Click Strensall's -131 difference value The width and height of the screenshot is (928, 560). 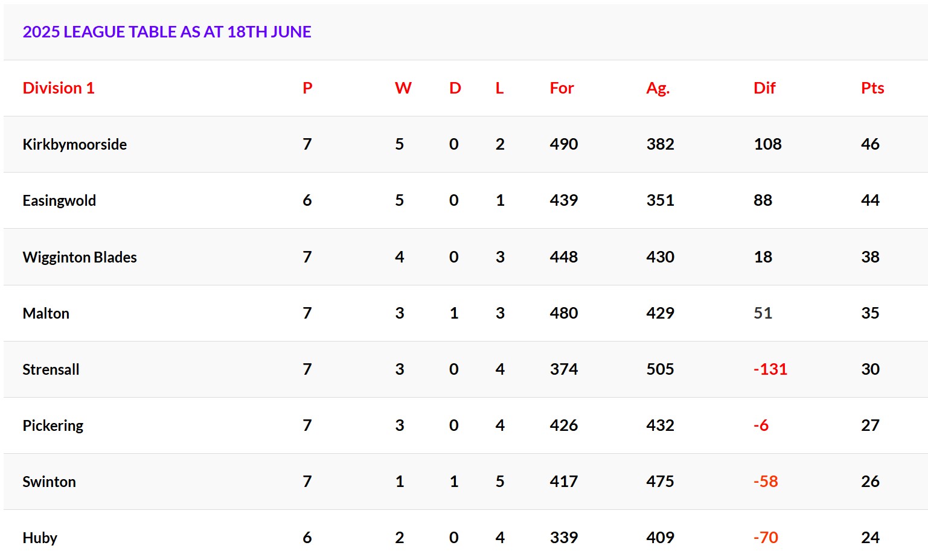coord(770,369)
